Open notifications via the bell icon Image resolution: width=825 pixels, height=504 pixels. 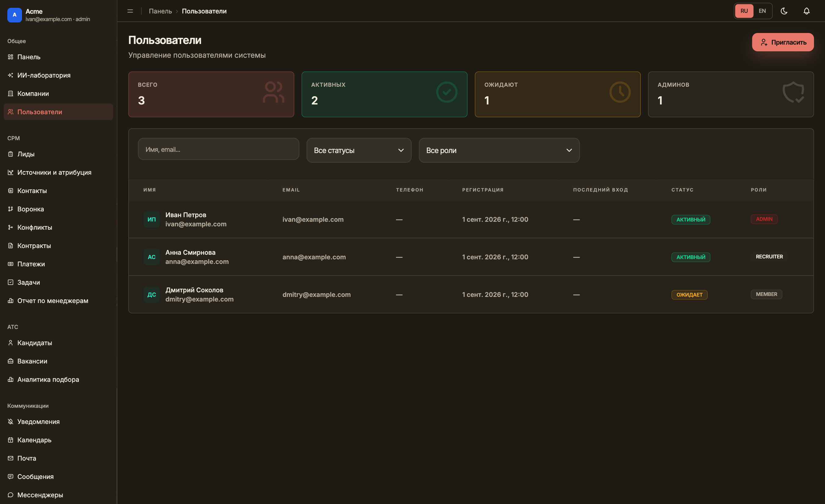click(807, 11)
